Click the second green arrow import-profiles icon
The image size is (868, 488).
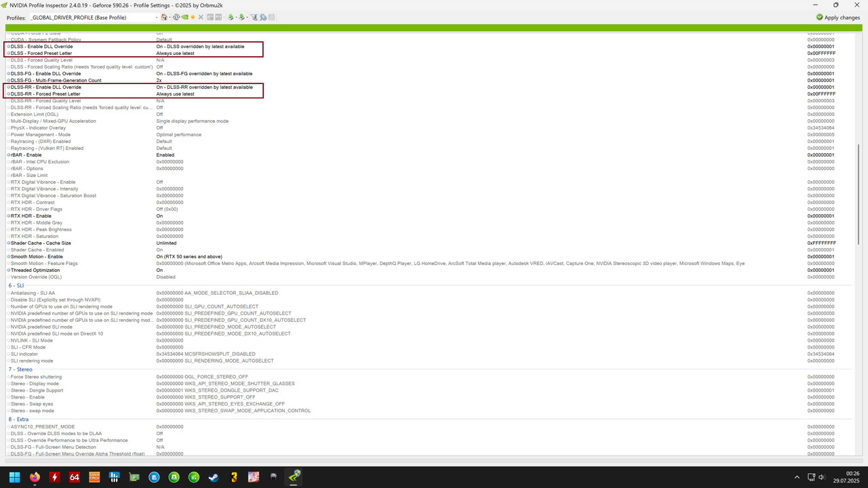pyautogui.click(x=241, y=17)
